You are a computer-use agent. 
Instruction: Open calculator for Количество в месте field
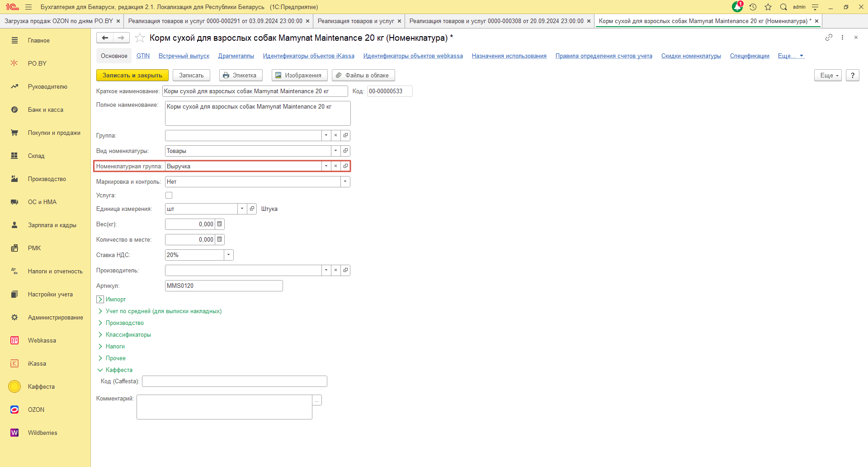pyautogui.click(x=220, y=239)
